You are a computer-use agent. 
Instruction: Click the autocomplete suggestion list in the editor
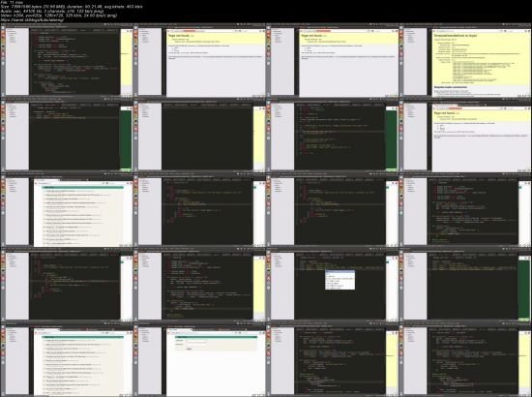point(340,280)
